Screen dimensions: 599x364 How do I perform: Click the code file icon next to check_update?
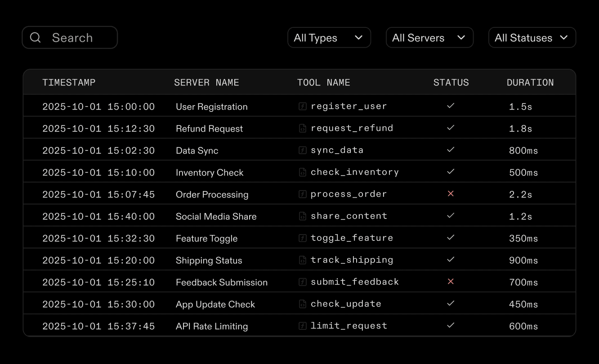pyautogui.click(x=301, y=303)
